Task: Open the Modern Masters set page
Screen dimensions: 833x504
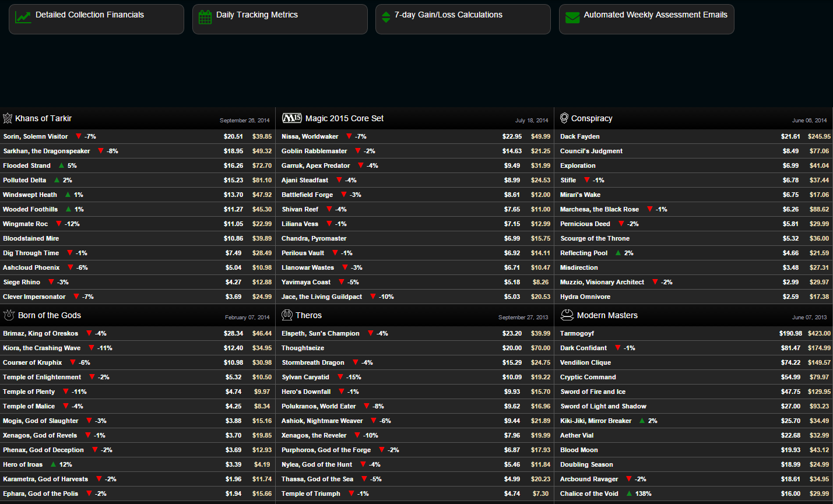Action: pos(607,315)
